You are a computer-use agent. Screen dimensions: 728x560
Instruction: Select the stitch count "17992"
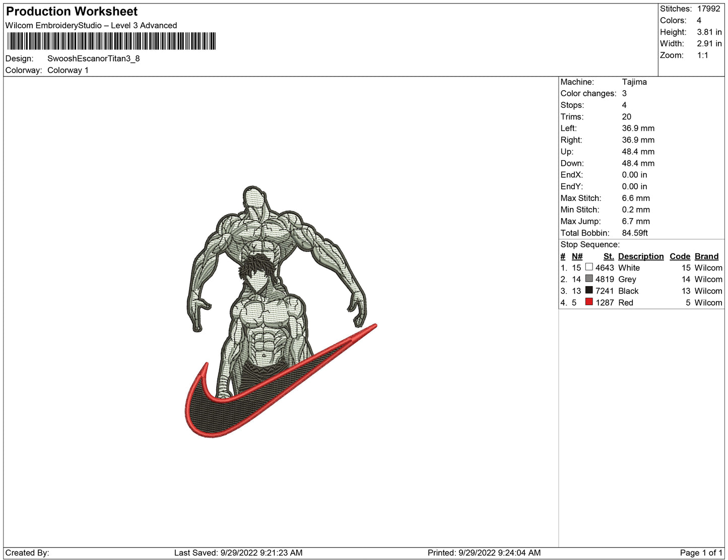pyautogui.click(x=709, y=9)
